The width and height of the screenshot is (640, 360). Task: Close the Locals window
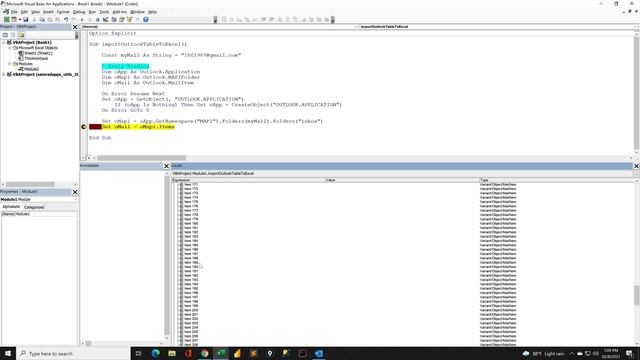pos(636,166)
